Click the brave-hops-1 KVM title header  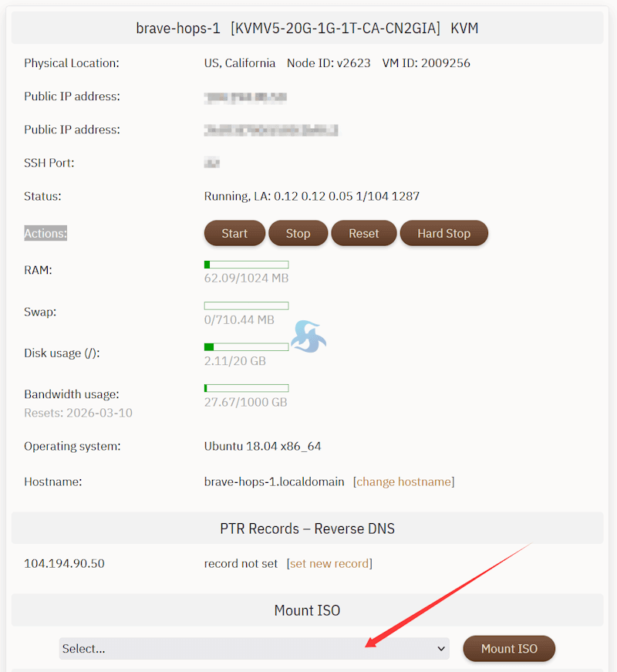307,28
